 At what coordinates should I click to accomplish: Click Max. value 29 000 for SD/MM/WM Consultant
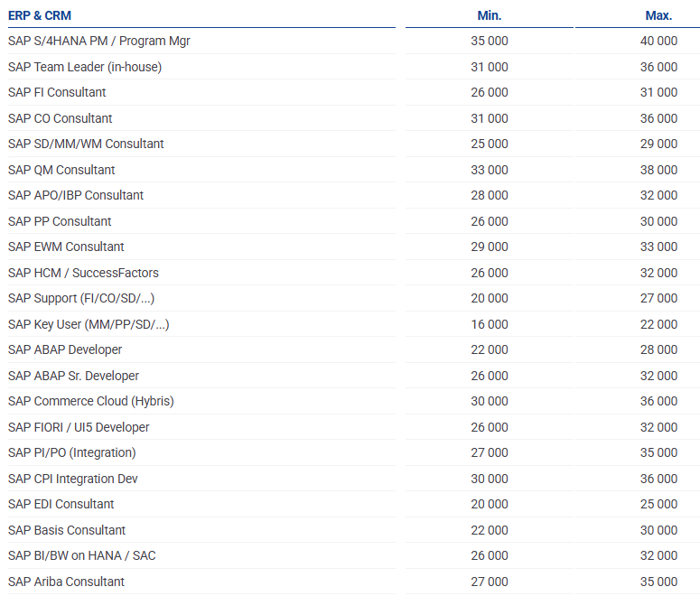[x=658, y=144]
